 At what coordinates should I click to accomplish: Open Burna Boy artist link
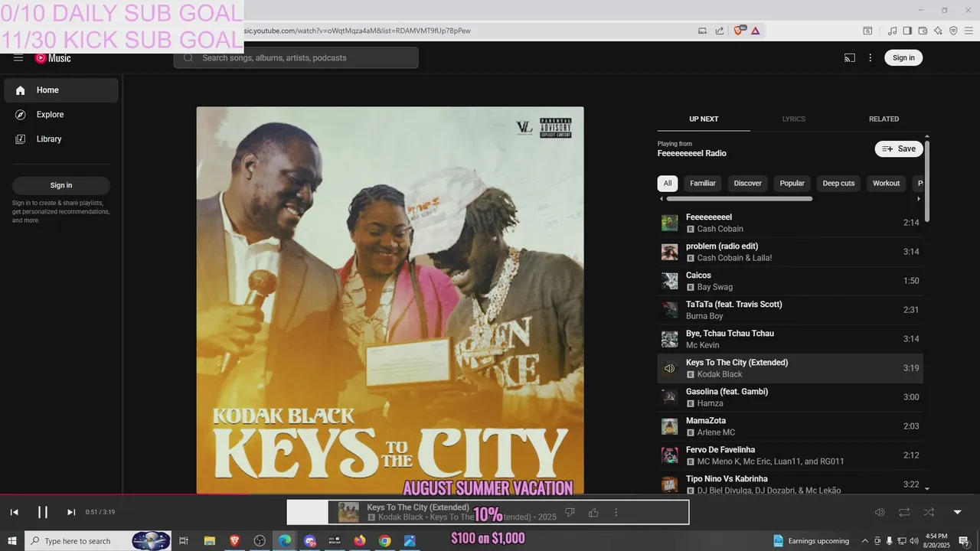704,316
